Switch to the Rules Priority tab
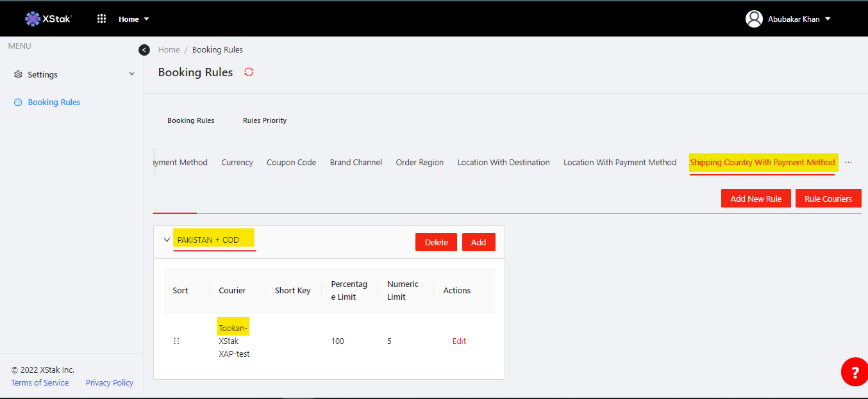The width and height of the screenshot is (868, 399). [265, 120]
